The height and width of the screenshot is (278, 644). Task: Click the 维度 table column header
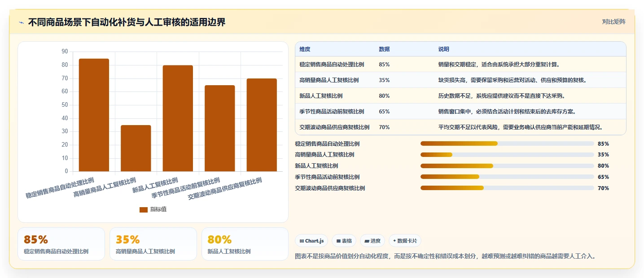tap(305, 49)
